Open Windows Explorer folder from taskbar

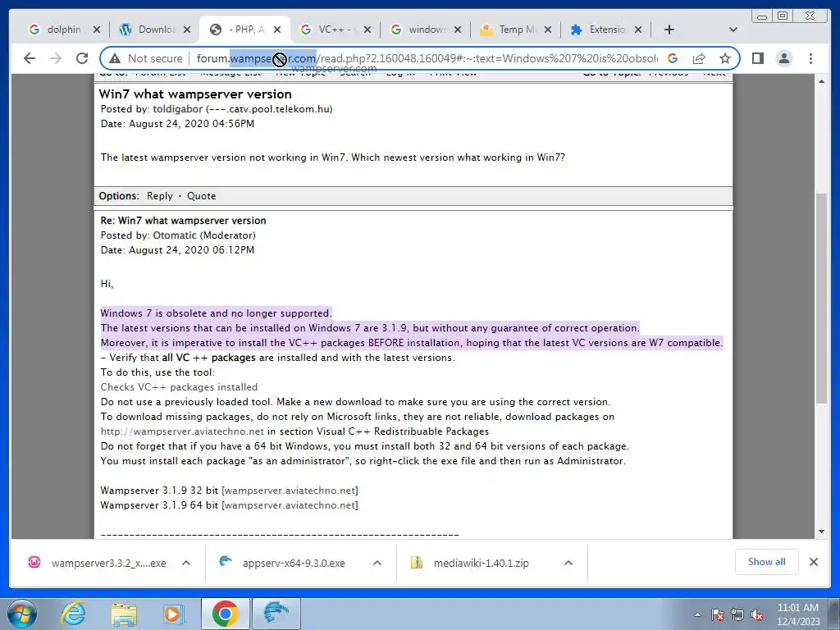[124, 614]
